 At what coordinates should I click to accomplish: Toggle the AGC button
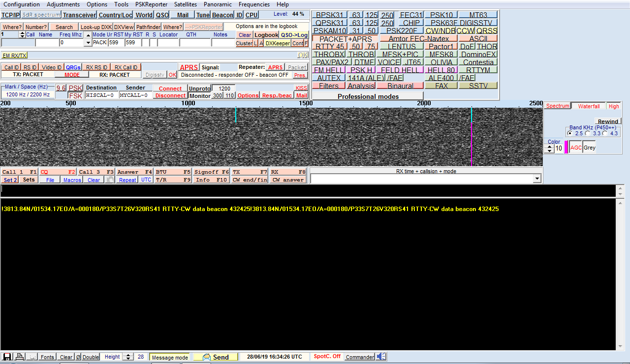pyautogui.click(x=576, y=148)
